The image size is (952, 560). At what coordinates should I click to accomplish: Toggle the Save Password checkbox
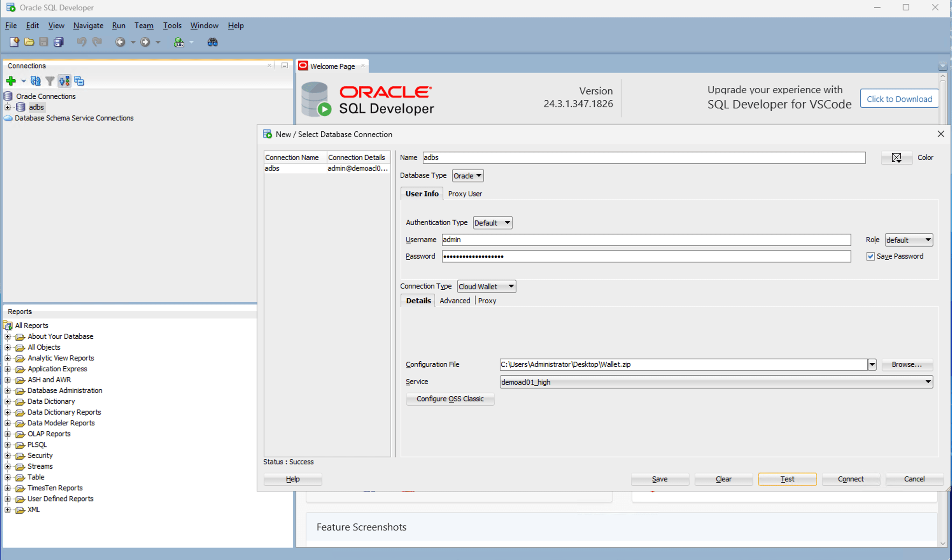871,256
